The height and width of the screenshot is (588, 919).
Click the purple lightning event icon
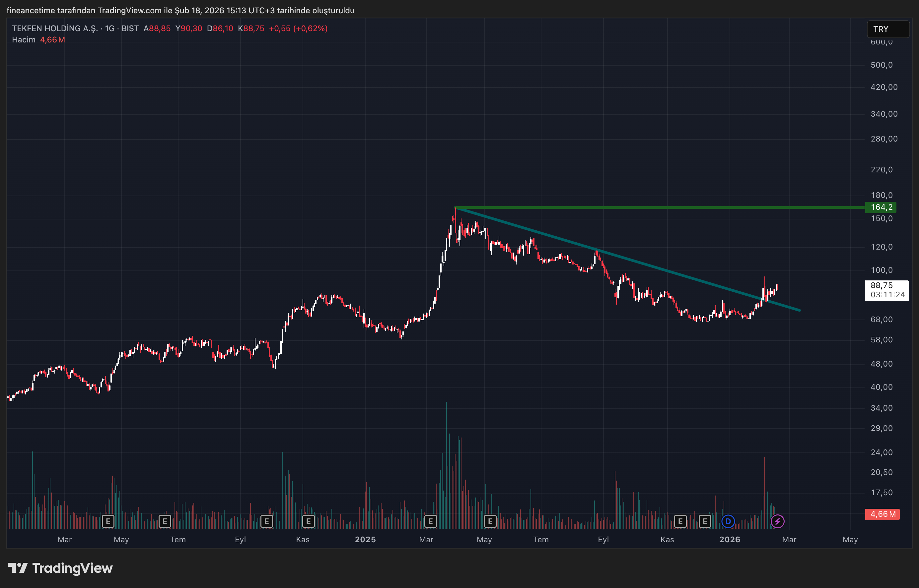coord(778,521)
